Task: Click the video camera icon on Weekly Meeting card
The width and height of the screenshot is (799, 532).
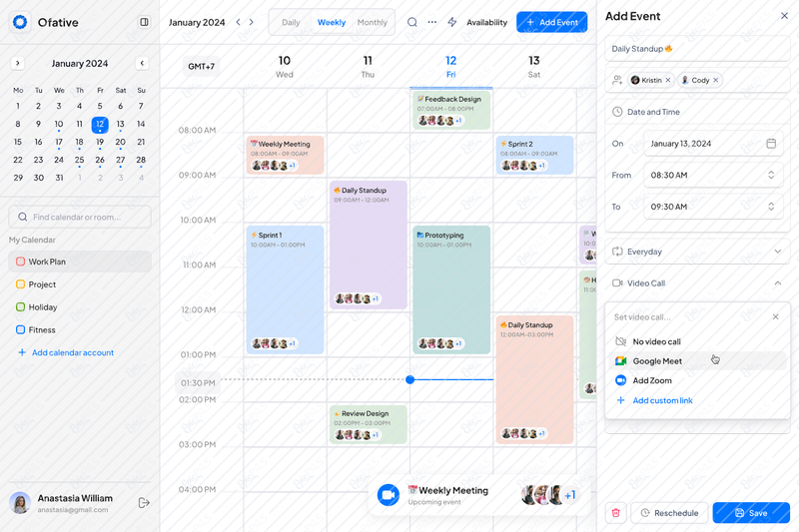Action: 389,495
